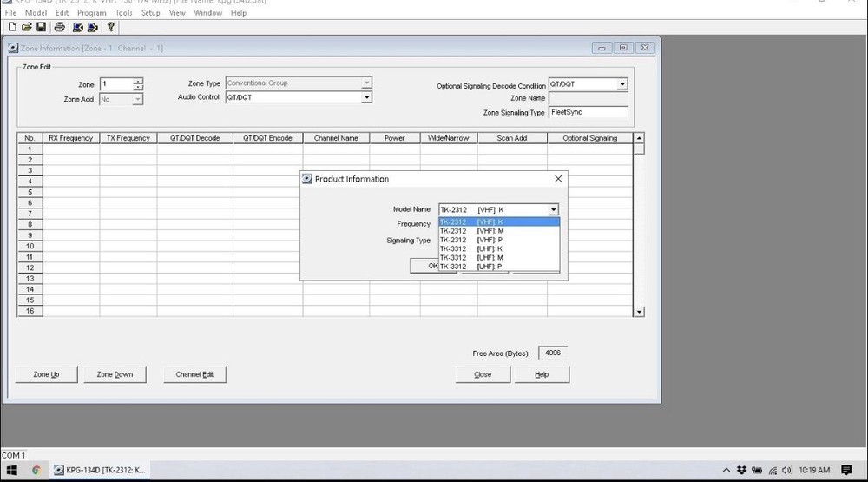Open the File menu

(10, 13)
